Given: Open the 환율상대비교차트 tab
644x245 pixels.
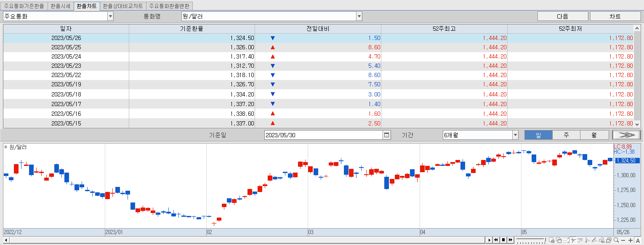Looking at the screenshot, I should pos(123,6).
